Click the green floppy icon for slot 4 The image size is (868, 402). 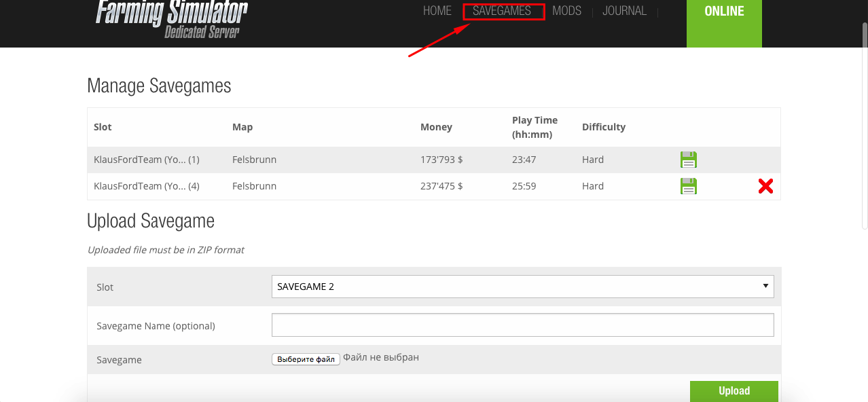689,186
